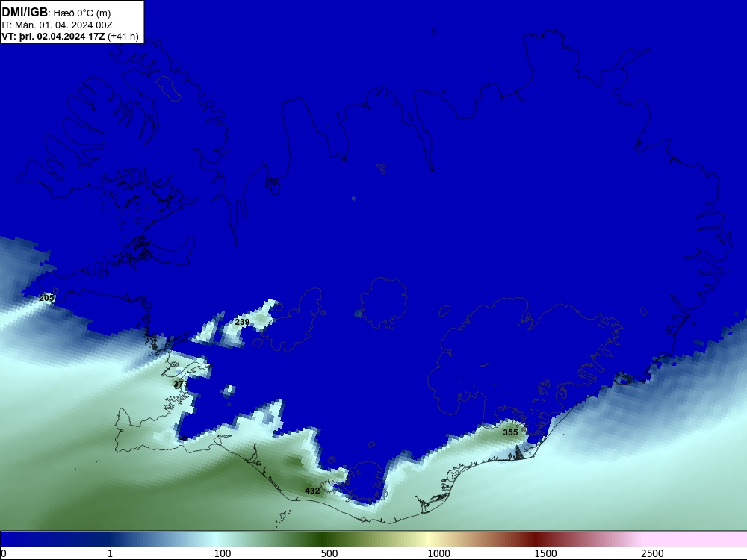Click the color scale at value 500
Screen dimensions: 747x560
(x=329, y=553)
